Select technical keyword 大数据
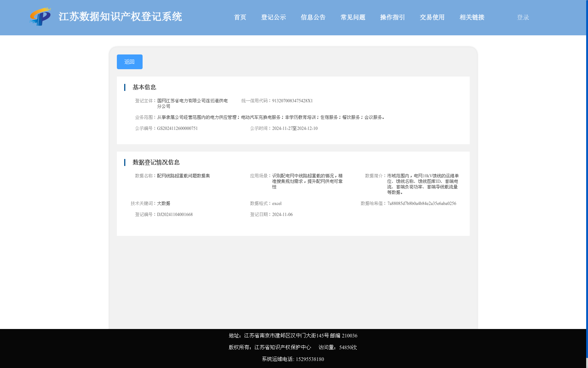 click(x=164, y=204)
